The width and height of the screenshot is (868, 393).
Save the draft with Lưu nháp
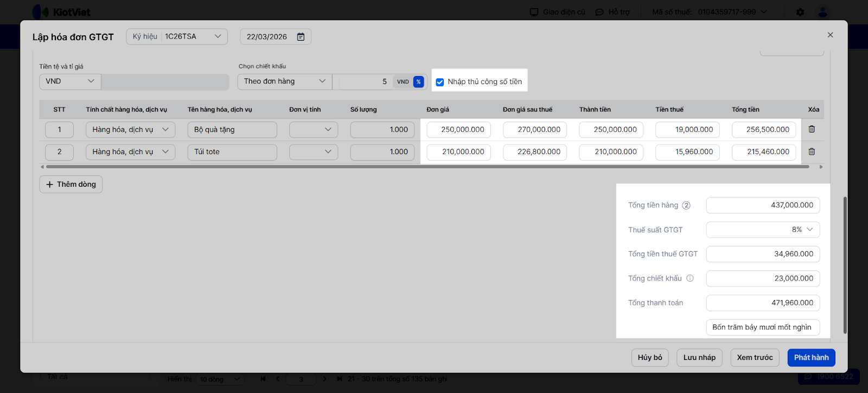pyautogui.click(x=700, y=358)
